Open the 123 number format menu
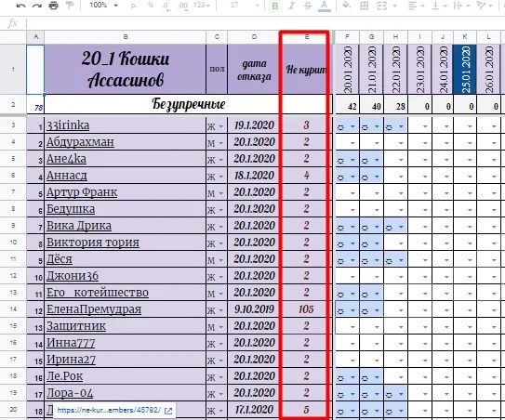 coord(202,6)
